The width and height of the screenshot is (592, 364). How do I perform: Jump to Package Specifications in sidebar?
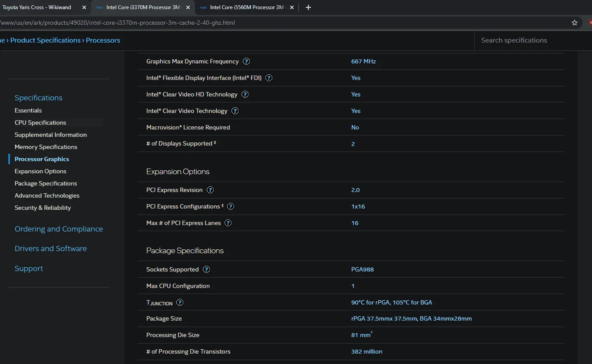(x=46, y=183)
